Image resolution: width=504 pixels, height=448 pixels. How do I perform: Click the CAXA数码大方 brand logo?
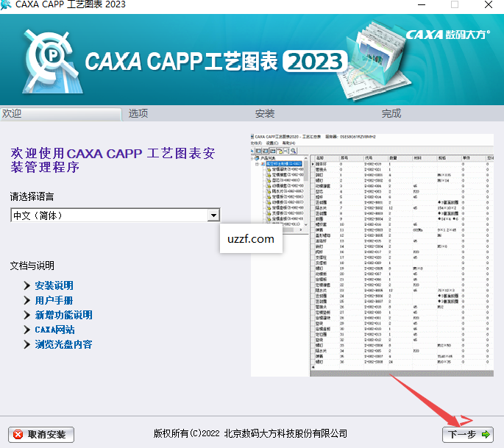coord(447,35)
